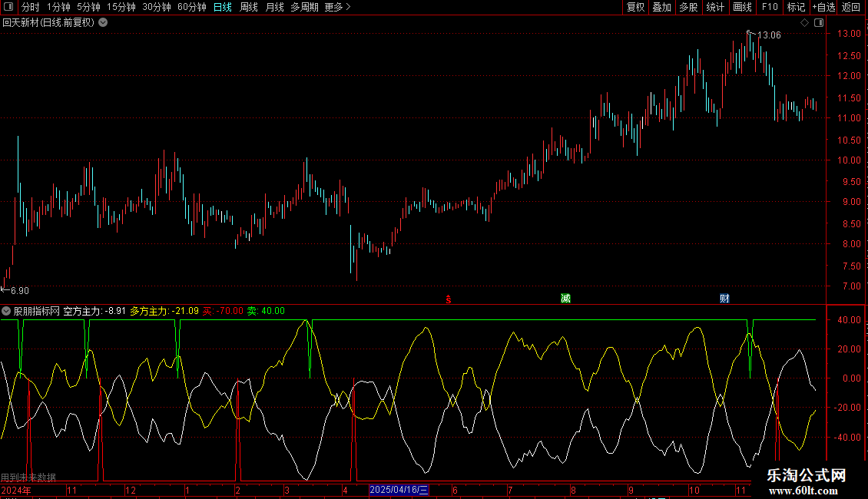The width and height of the screenshot is (868, 499).
Task: Open the F10 company info
Action: tap(770, 7)
